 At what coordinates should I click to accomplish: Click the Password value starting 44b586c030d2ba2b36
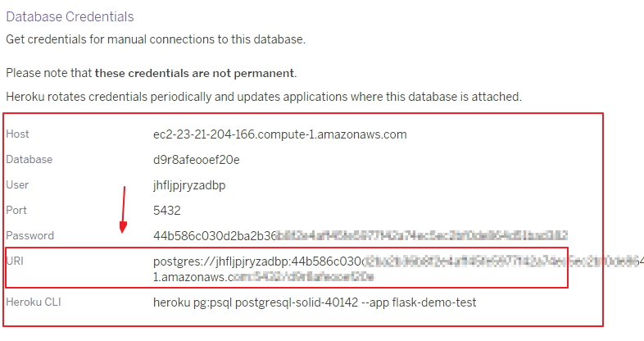pos(361,236)
